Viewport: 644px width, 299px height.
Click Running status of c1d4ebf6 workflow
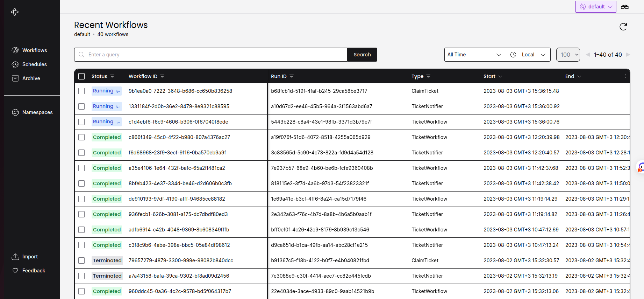(107, 122)
